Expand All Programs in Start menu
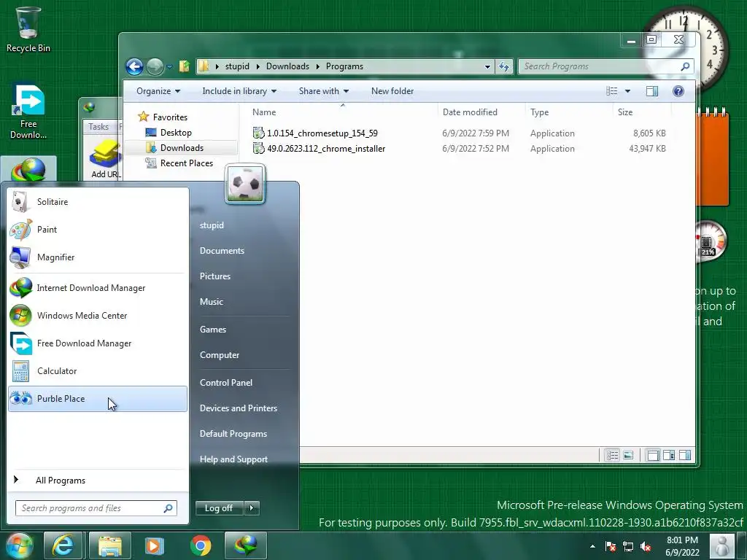Image resolution: width=747 pixels, height=560 pixels. coord(97,481)
